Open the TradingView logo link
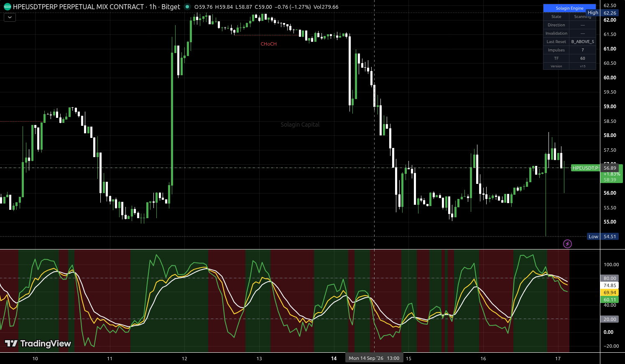The height and width of the screenshot is (364, 625). 38,344
